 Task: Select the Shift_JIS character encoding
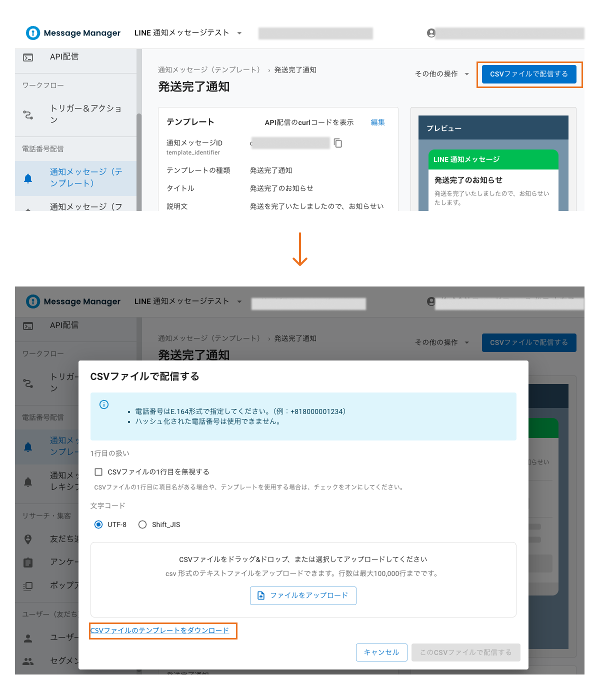point(142,524)
